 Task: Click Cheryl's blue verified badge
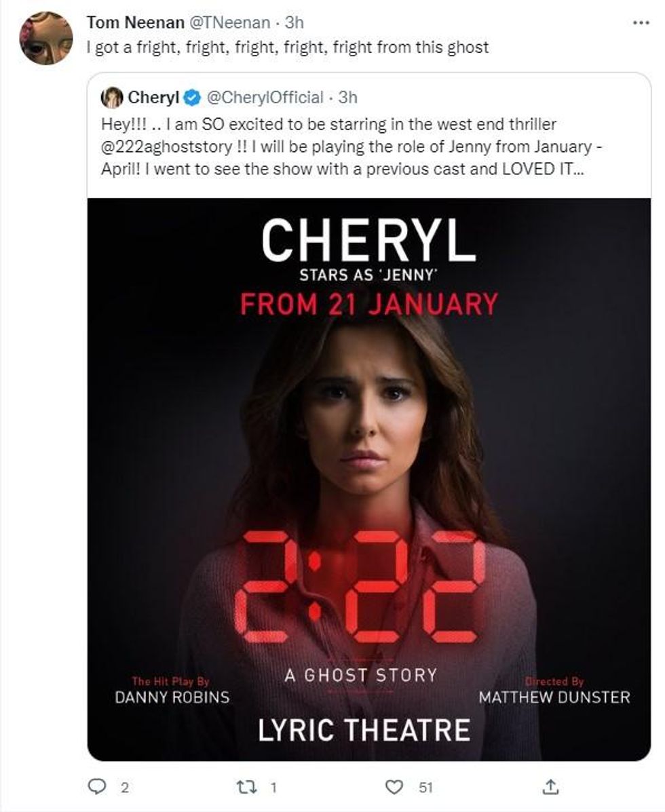(192, 98)
